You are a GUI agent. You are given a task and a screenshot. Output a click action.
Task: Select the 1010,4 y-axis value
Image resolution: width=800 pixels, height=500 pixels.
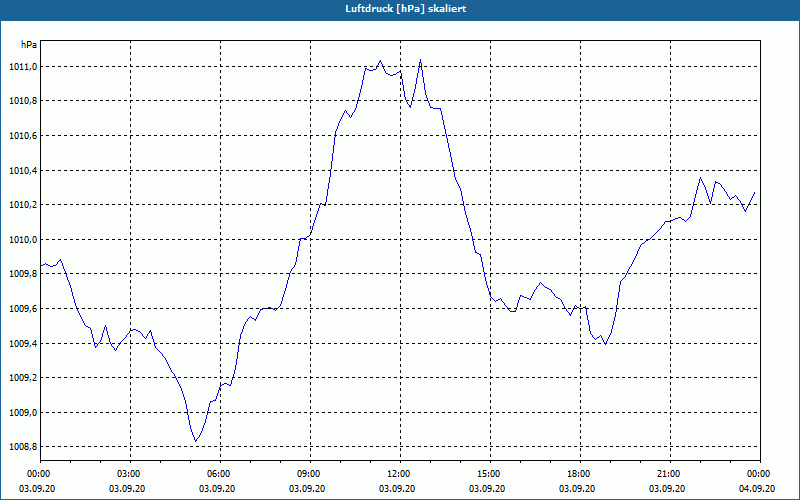tap(23, 170)
